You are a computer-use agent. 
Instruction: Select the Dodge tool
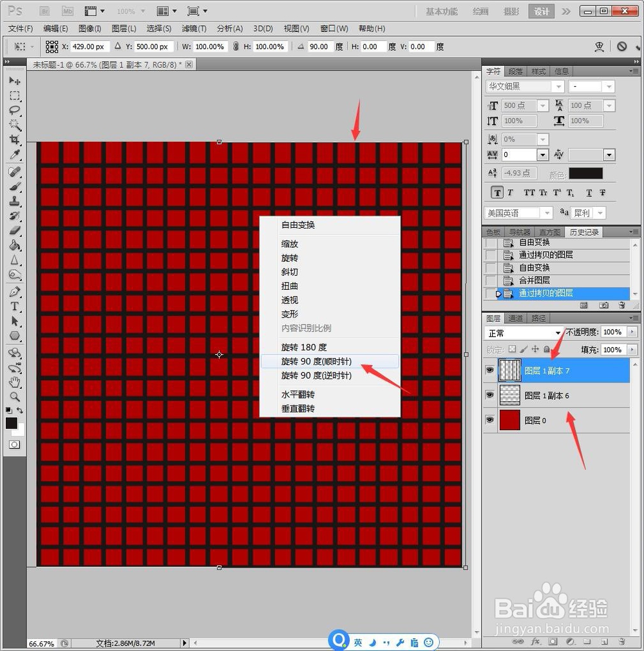(x=15, y=274)
